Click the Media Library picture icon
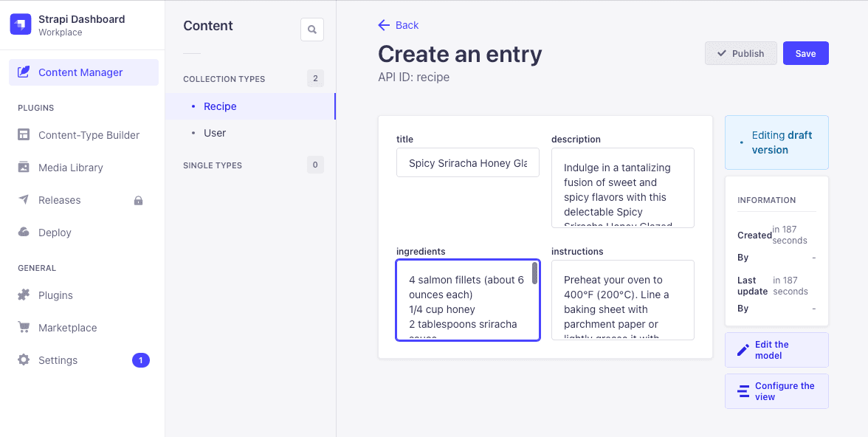Screen dimensions: 868x437 24,167
